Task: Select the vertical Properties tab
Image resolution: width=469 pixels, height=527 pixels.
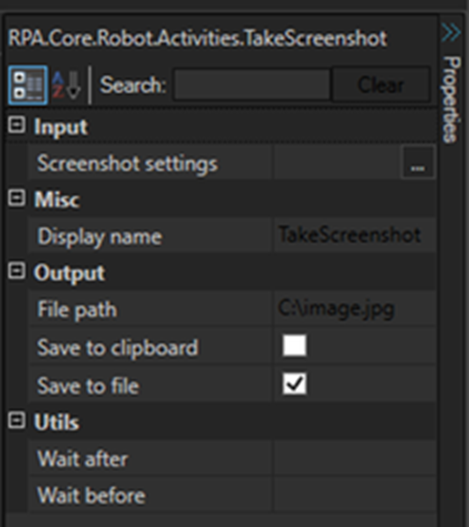Action: pos(451,99)
